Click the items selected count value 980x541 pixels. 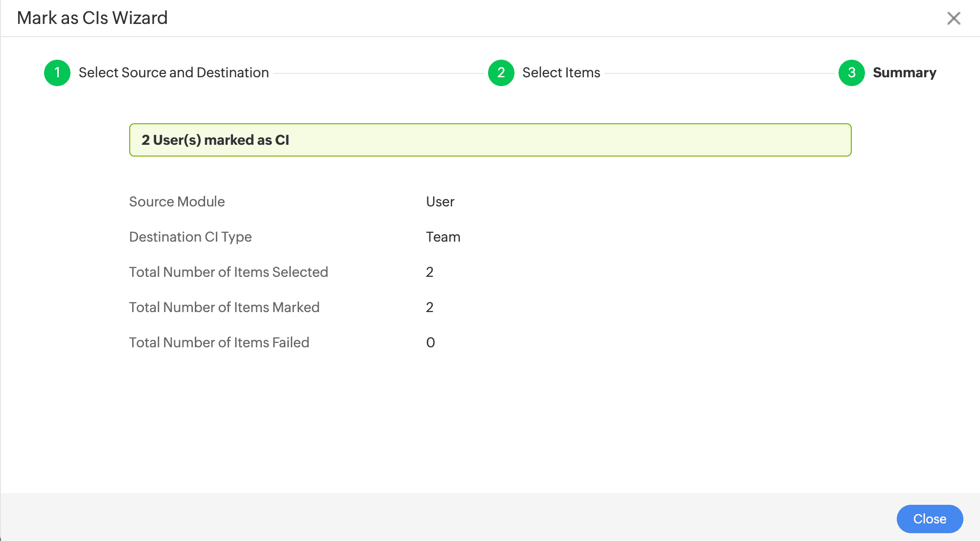pyautogui.click(x=429, y=272)
